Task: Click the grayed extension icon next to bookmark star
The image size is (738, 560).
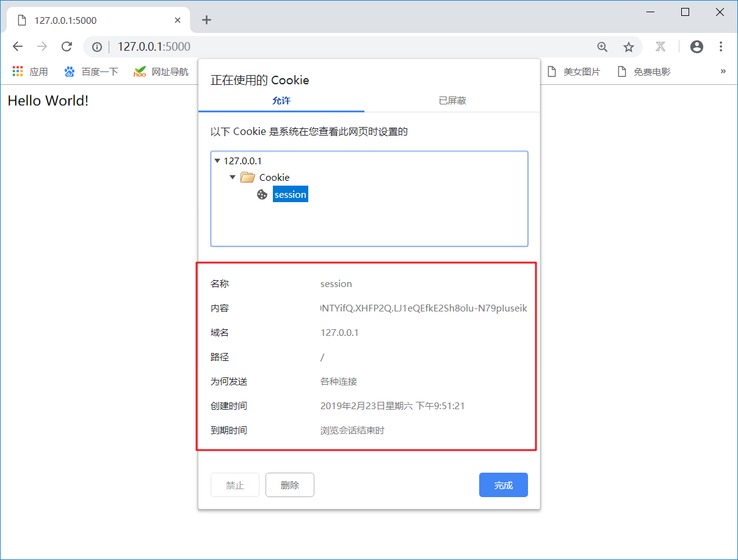Action: (661, 46)
